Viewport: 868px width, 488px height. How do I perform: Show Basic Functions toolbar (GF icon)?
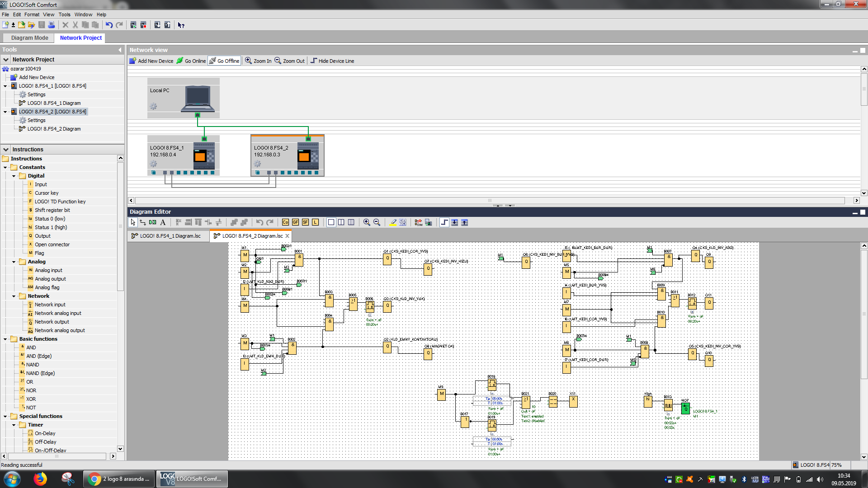click(295, 222)
